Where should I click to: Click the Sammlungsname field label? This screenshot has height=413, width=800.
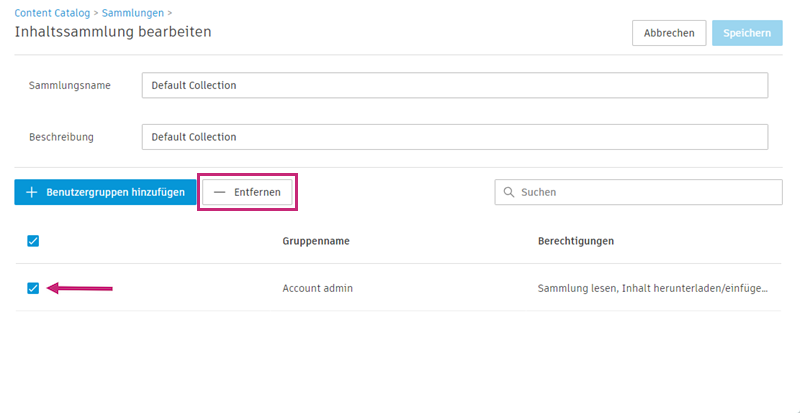[69, 85]
